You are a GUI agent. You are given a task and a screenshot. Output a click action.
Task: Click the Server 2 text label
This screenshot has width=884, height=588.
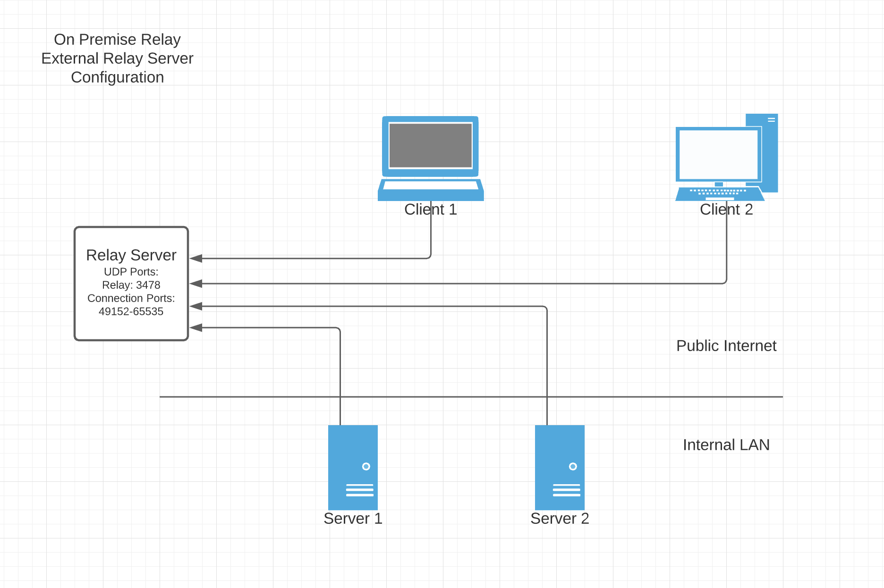560,518
